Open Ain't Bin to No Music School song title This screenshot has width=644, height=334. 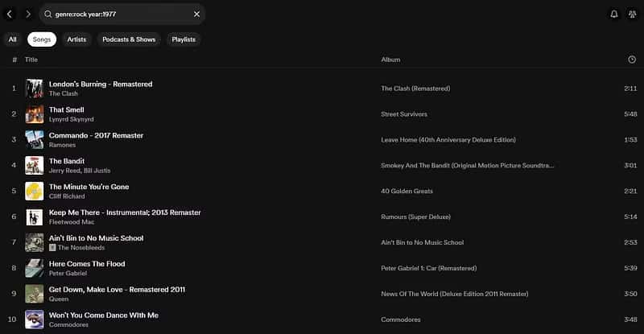[96, 238]
